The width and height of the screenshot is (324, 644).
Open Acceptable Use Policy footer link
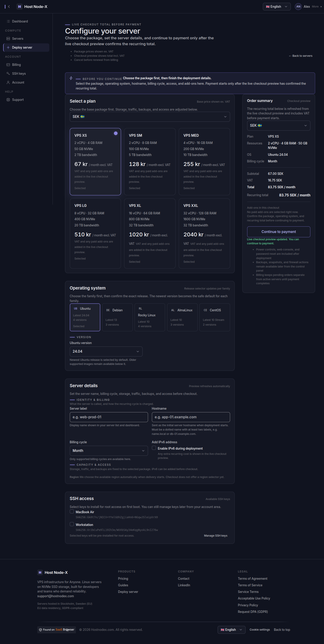coord(254,598)
